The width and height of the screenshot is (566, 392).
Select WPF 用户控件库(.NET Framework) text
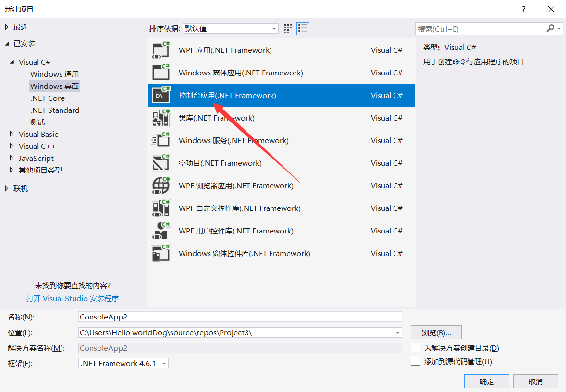pyautogui.click(x=236, y=231)
